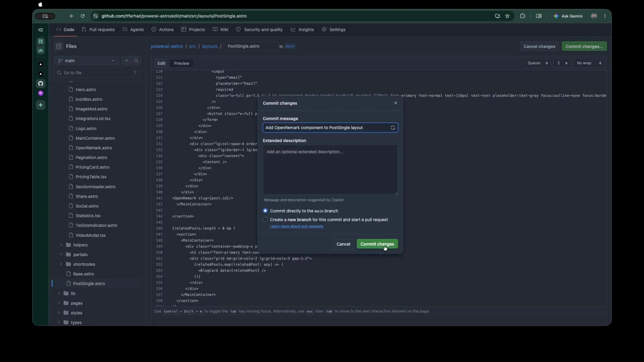Screen dimensions: 644x362
Task: Click the purple circle sidebar icon
Action: pos(41,94)
